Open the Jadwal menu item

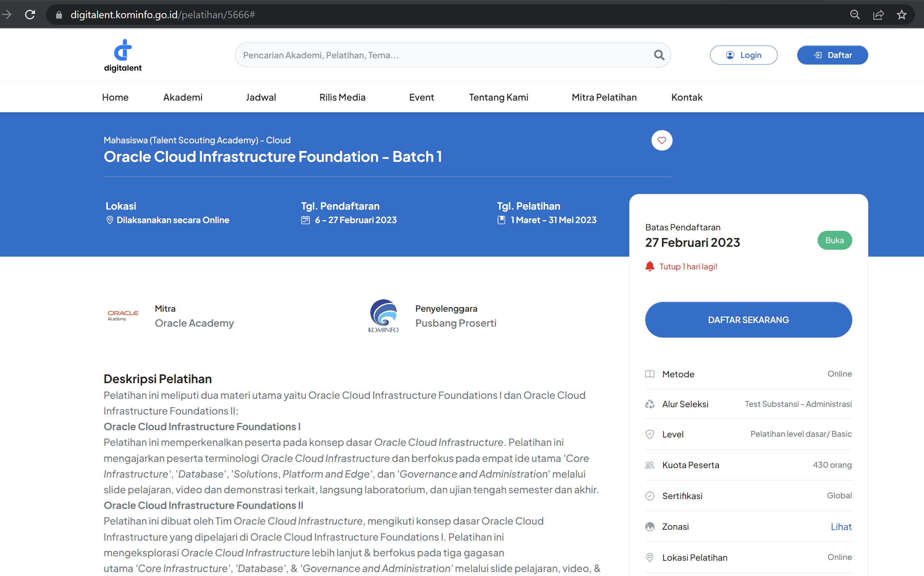pos(261,97)
